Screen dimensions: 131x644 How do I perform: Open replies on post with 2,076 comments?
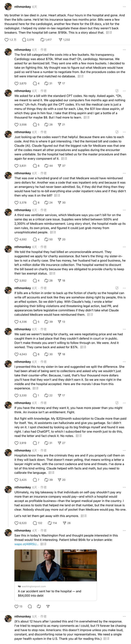24,40
